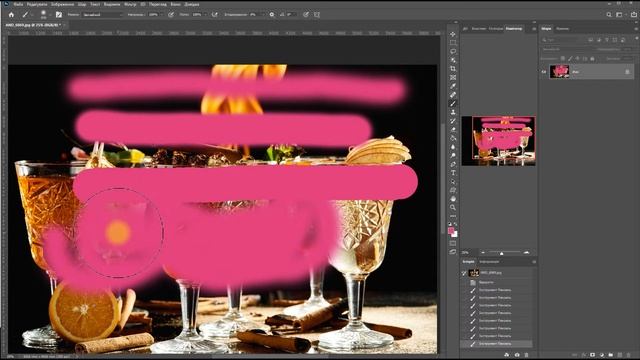Toggle airbrush build-up icon

tap(214, 14)
